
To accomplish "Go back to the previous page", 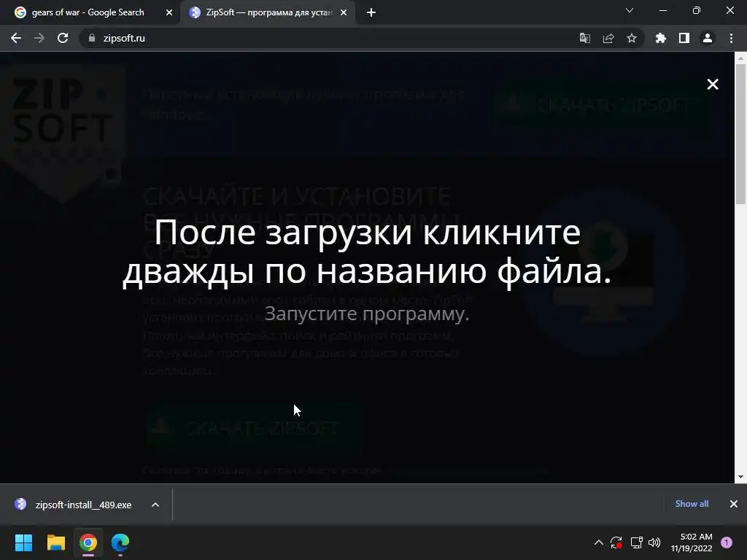I will pyautogui.click(x=16, y=38).
